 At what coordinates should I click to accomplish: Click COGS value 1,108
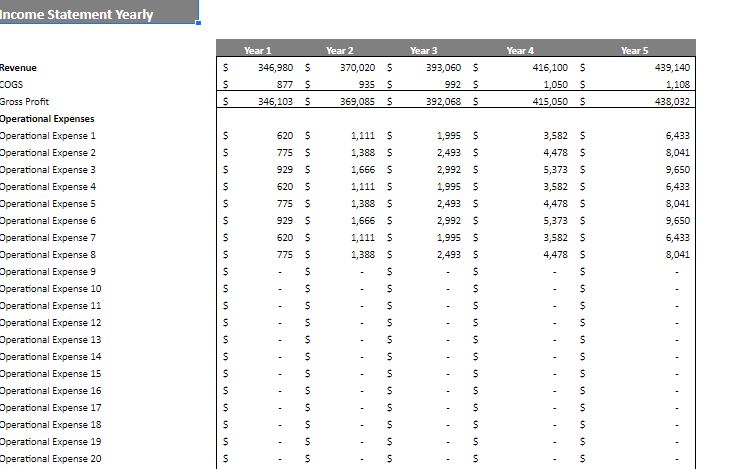point(678,84)
